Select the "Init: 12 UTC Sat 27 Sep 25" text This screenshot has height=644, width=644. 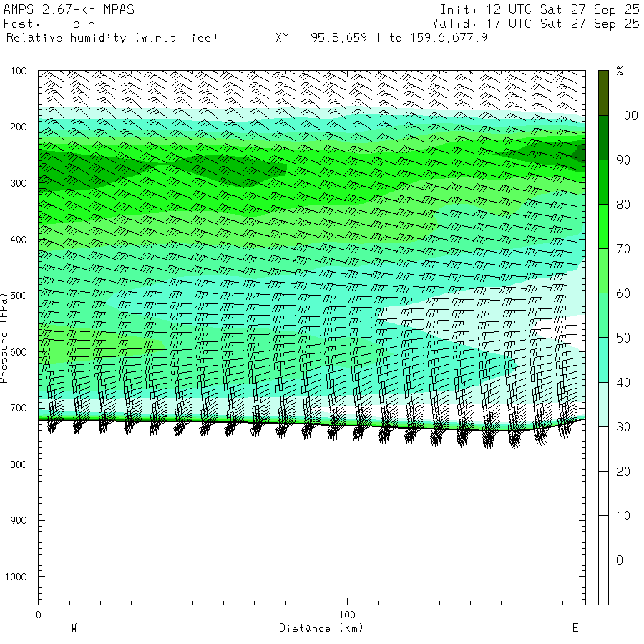[x=540, y=10]
